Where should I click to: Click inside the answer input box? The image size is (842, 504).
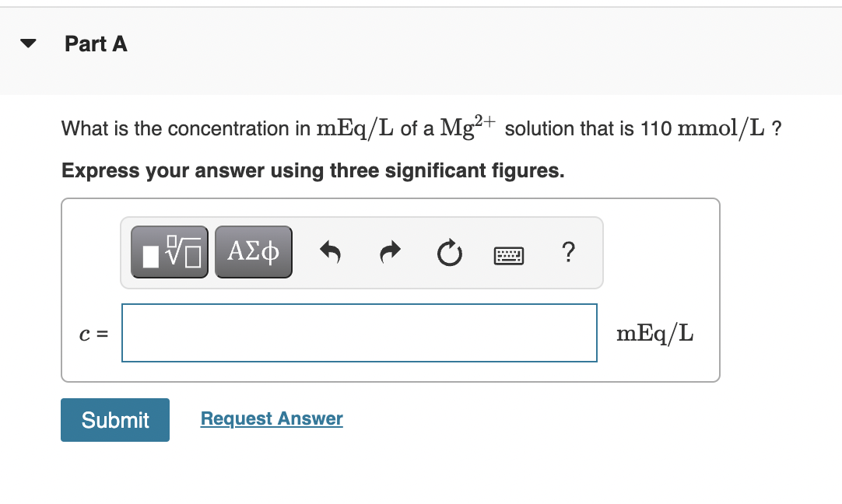pyautogui.click(x=359, y=333)
